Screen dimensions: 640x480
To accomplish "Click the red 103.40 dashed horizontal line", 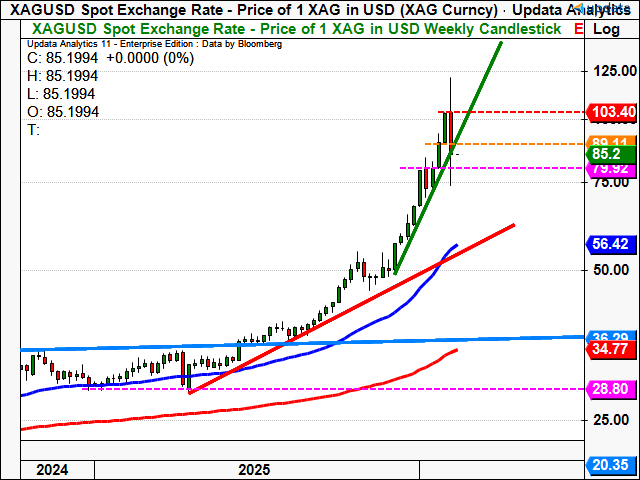I will click(x=520, y=112).
